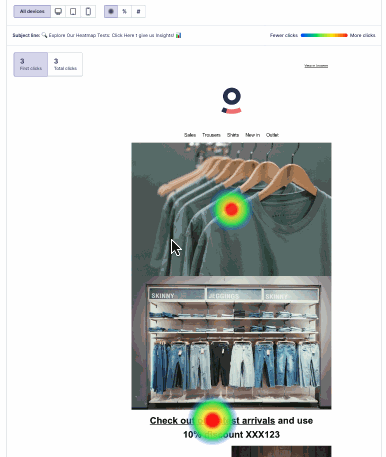This screenshot has height=457, width=386.
Task: Open the latest arrivals text link
Action: (212, 421)
